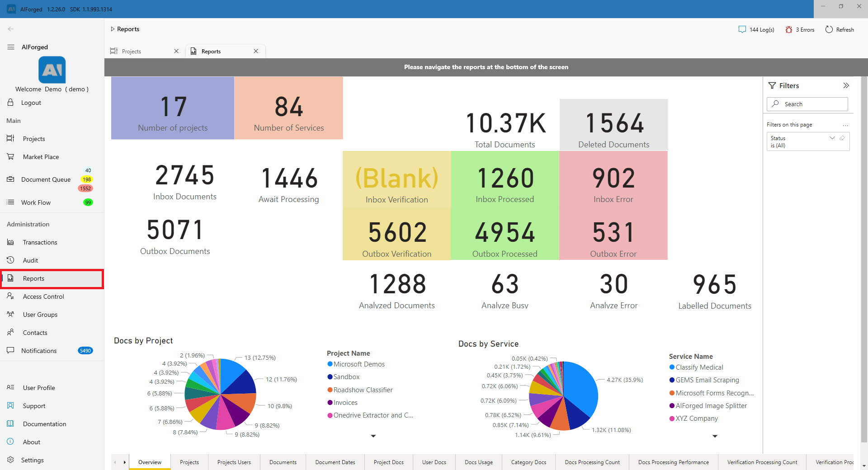
Task: Expand the Status filter dropdown
Action: [832, 138]
